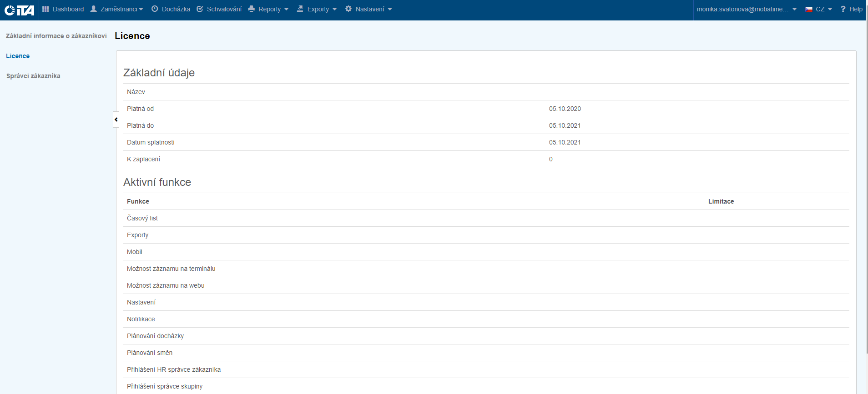Open Základní informace o zákazníkovi link
Viewport: 868px width, 394px height.
[x=56, y=36]
